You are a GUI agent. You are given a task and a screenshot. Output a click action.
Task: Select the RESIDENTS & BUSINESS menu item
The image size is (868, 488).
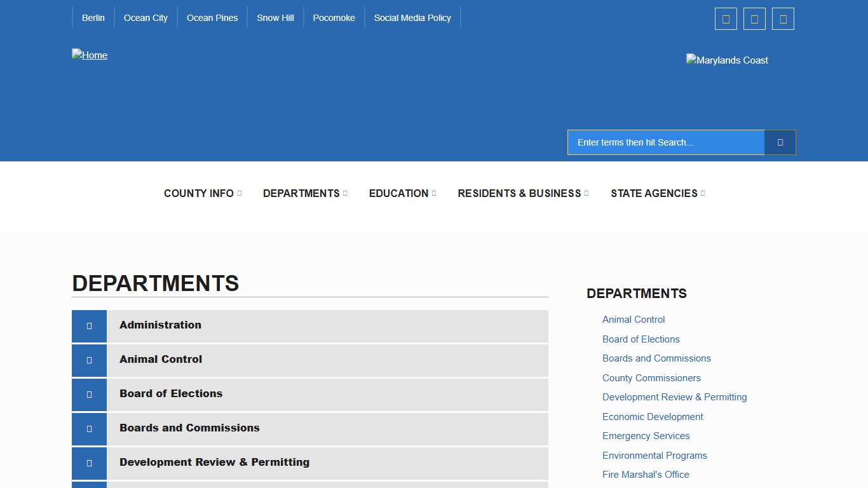pos(519,193)
